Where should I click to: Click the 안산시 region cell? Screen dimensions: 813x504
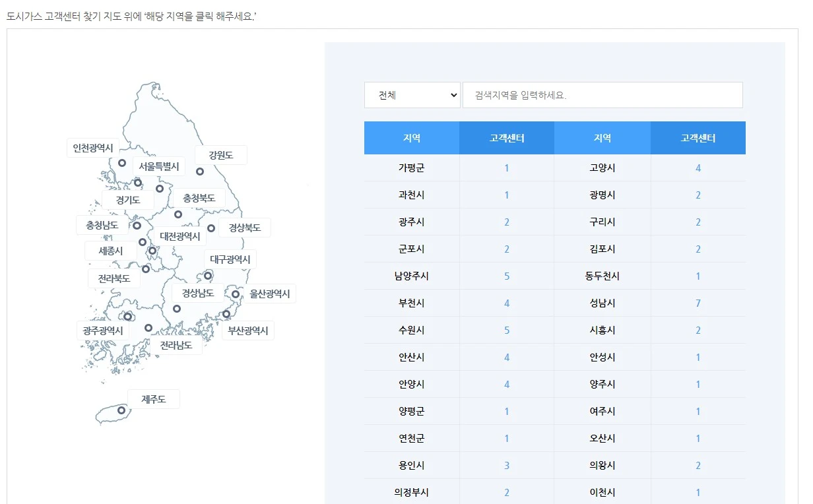412,358
